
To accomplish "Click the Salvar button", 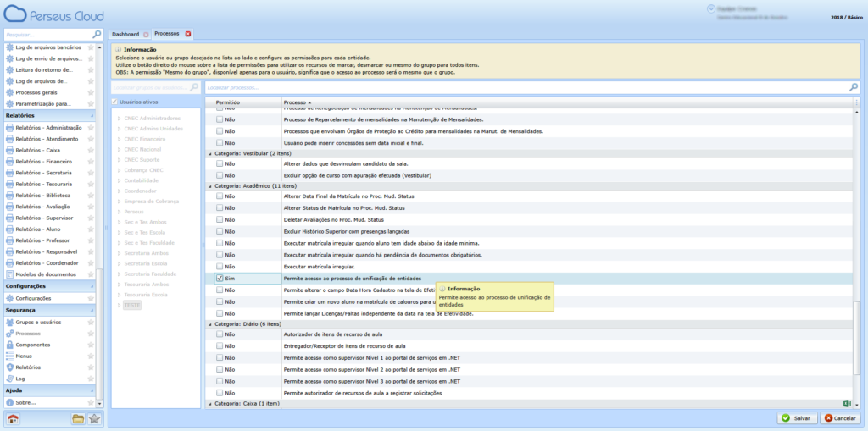I will click(798, 418).
